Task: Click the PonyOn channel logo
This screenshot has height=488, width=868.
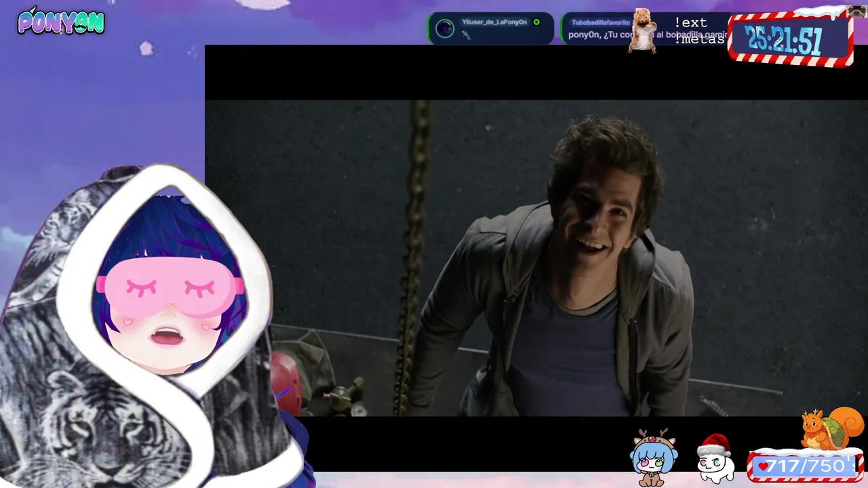Action: click(x=61, y=22)
